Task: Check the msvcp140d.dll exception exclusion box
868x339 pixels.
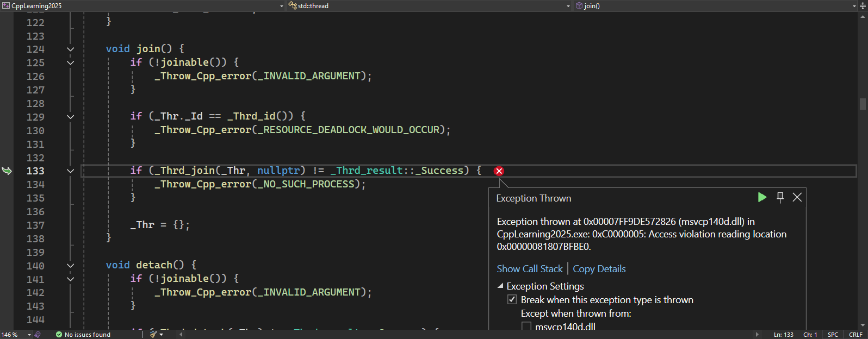Action: click(526, 327)
